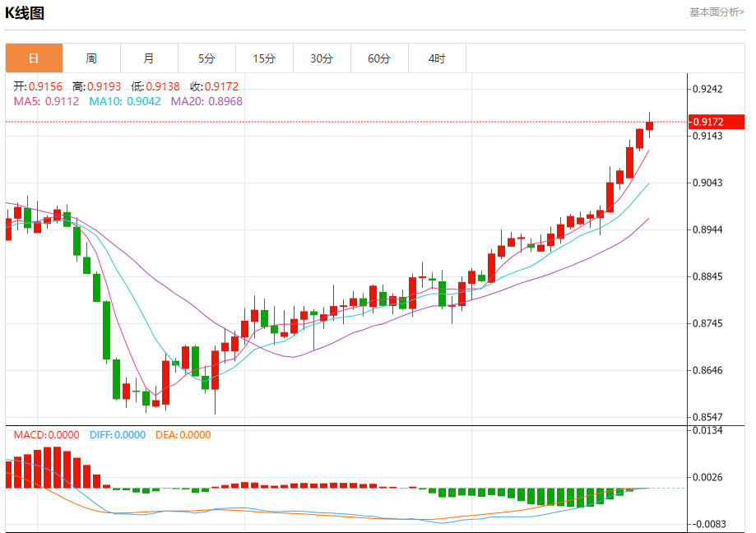
Task: Switch to the 周 weekly tab
Action: pyautogui.click(x=91, y=58)
